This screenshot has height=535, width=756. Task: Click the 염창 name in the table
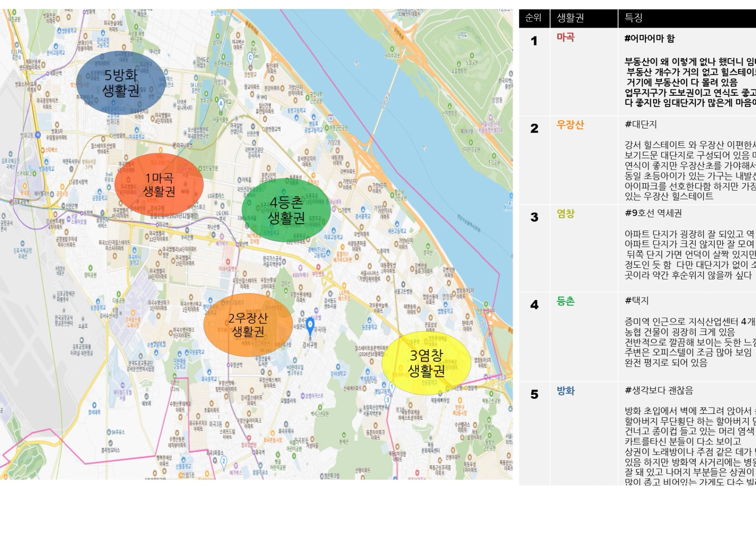click(566, 213)
